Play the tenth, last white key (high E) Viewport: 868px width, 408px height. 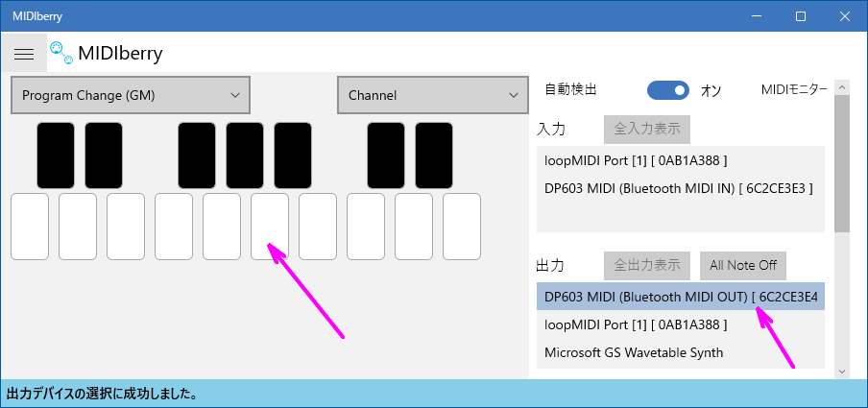[462, 227]
